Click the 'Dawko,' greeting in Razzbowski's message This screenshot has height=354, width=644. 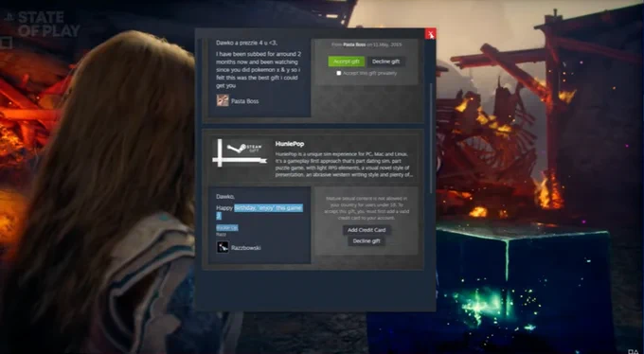(225, 197)
